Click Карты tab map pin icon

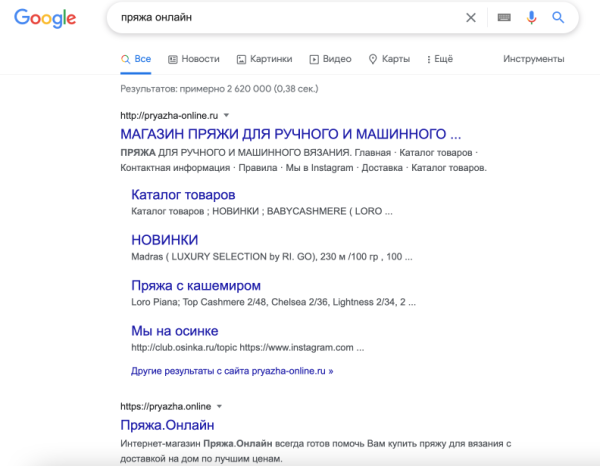click(x=373, y=59)
